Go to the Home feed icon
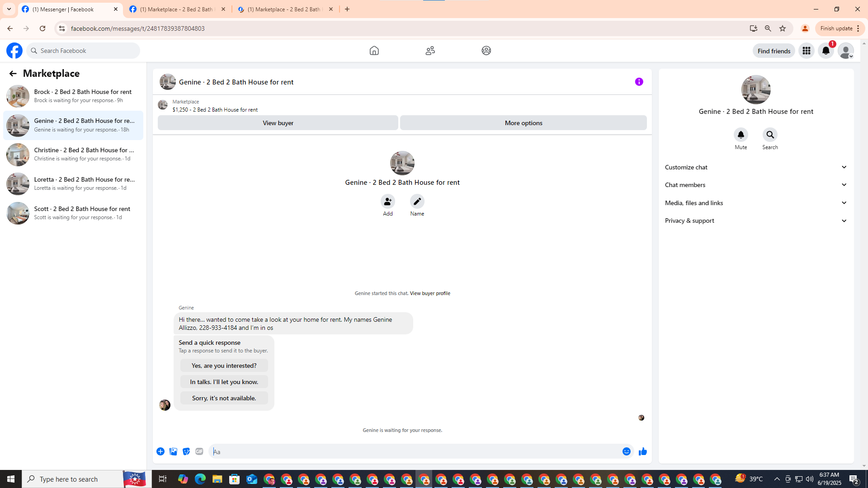 tap(374, 51)
